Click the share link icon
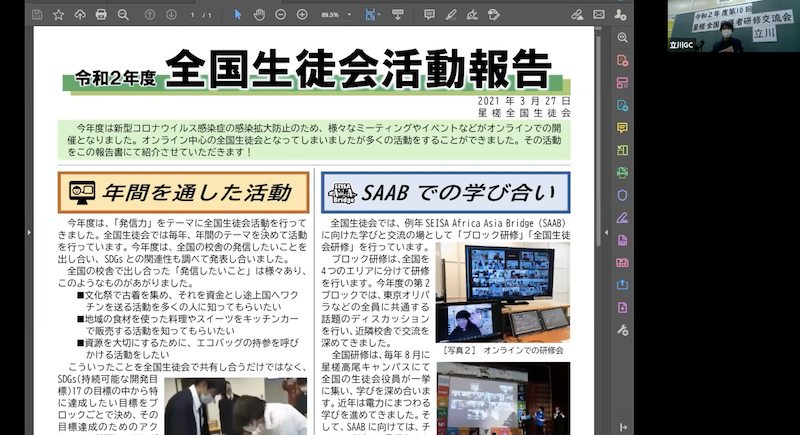This screenshot has width=800, height=435. [577, 15]
